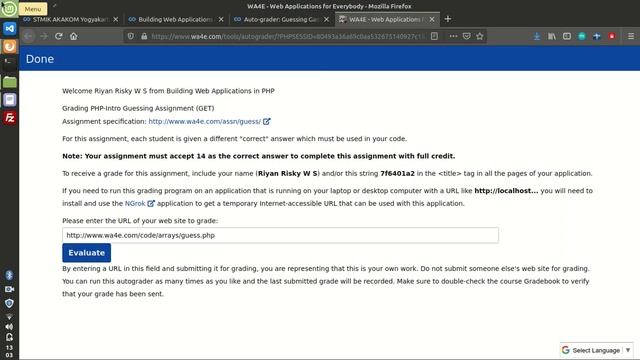Open tracking protection shield in address bar

131,36
